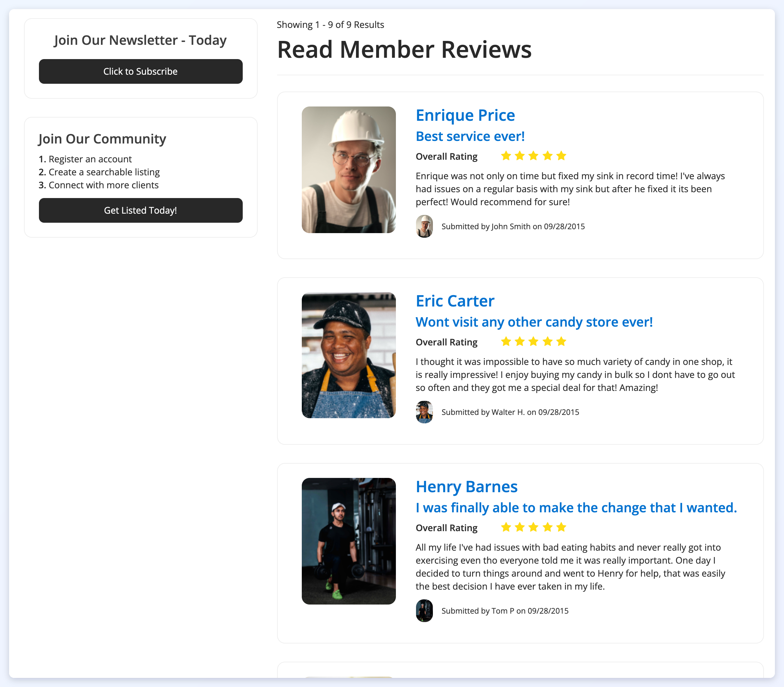Click 'Overall Rating' label in Enrique Price's review
The height and width of the screenshot is (687, 784).
447,156
